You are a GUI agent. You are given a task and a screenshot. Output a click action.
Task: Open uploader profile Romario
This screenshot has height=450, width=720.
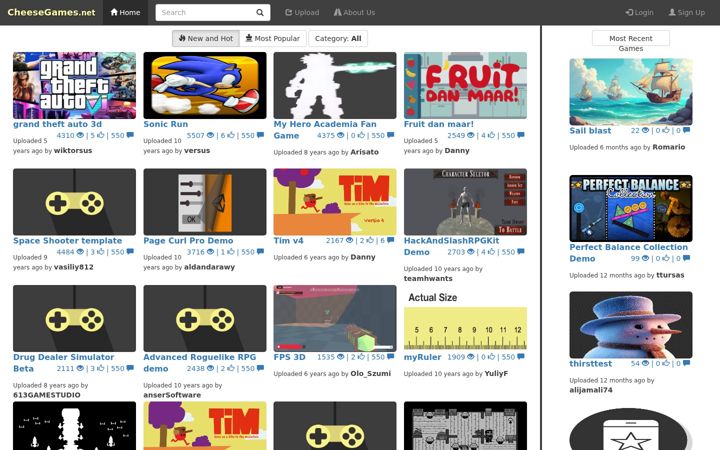[669, 147]
